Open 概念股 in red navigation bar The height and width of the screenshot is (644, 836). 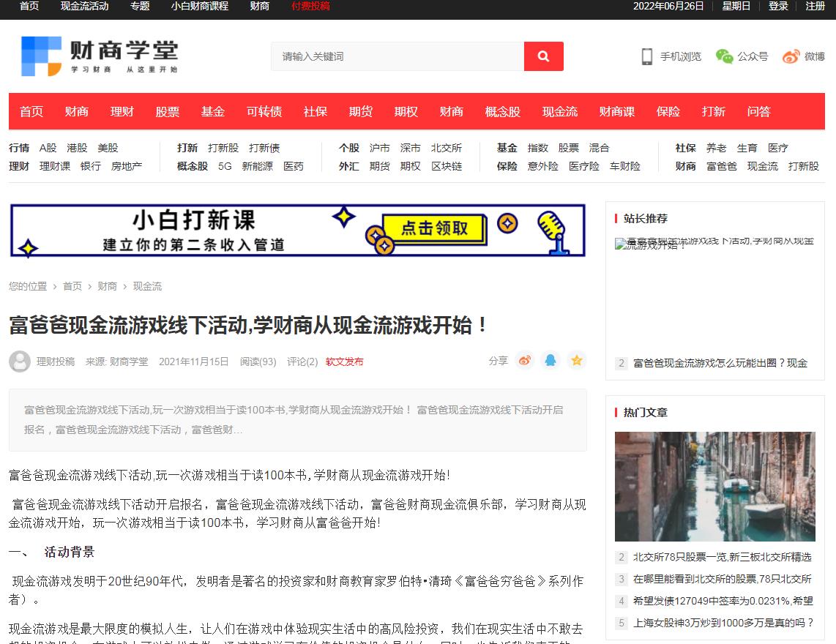pos(503,111)
